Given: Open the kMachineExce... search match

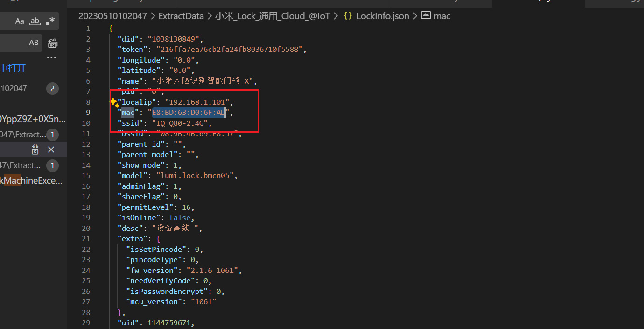Looking at the screenshot, I should click(31, 181).
